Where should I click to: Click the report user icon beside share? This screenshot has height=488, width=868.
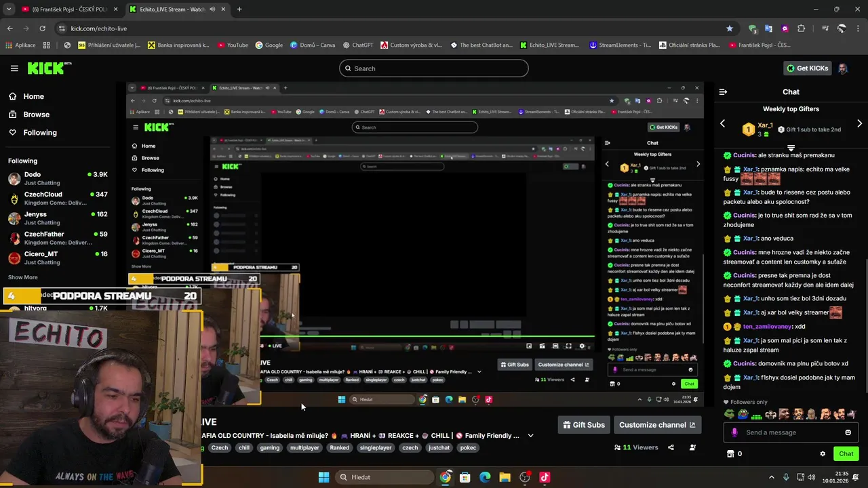tap(692, 447)
